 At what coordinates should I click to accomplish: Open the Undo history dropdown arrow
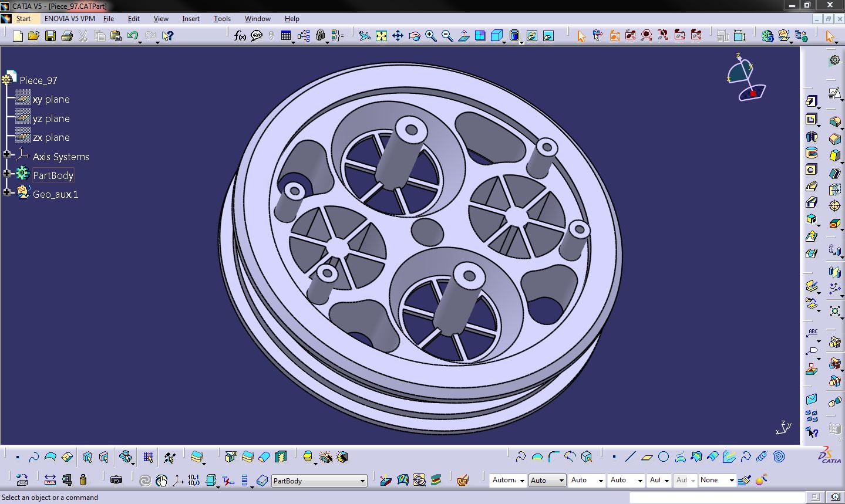pyautogui.click(x=141, y=42)
